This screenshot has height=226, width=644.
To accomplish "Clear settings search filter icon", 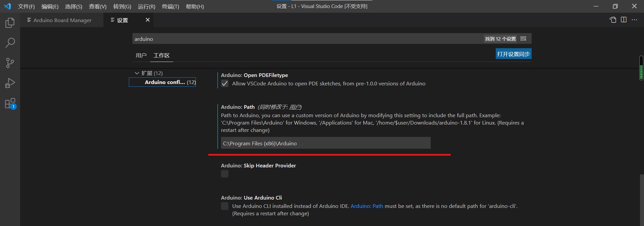I will (523, 39).
